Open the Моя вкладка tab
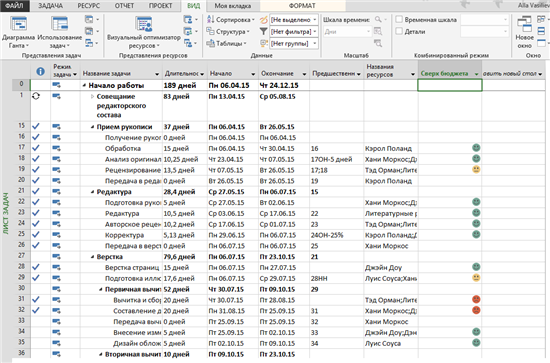This screenshot has height=363, width=550. (x=233, y=6)
